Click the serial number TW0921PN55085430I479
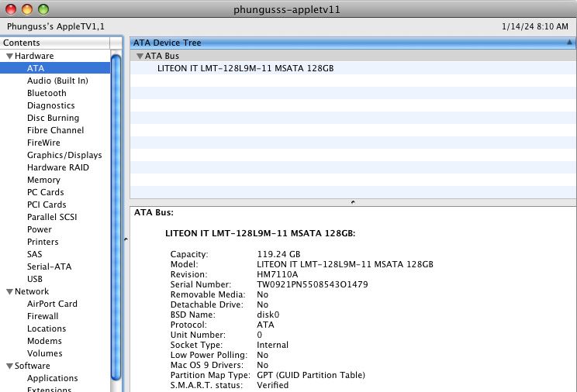 312,284
